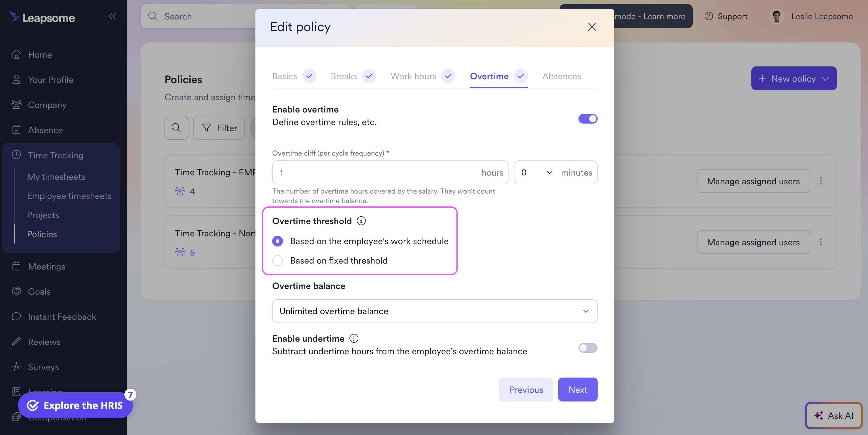Open the Unlimited overtime balance dropdown
This screenshot has height=435, width=868.
[434, 311]
